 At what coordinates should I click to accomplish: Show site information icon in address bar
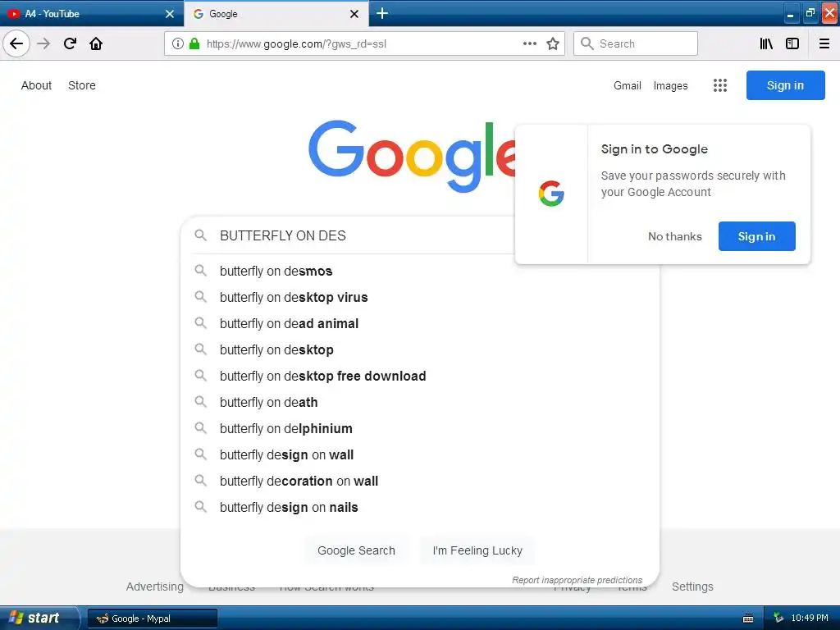click(x=178, y=44)
